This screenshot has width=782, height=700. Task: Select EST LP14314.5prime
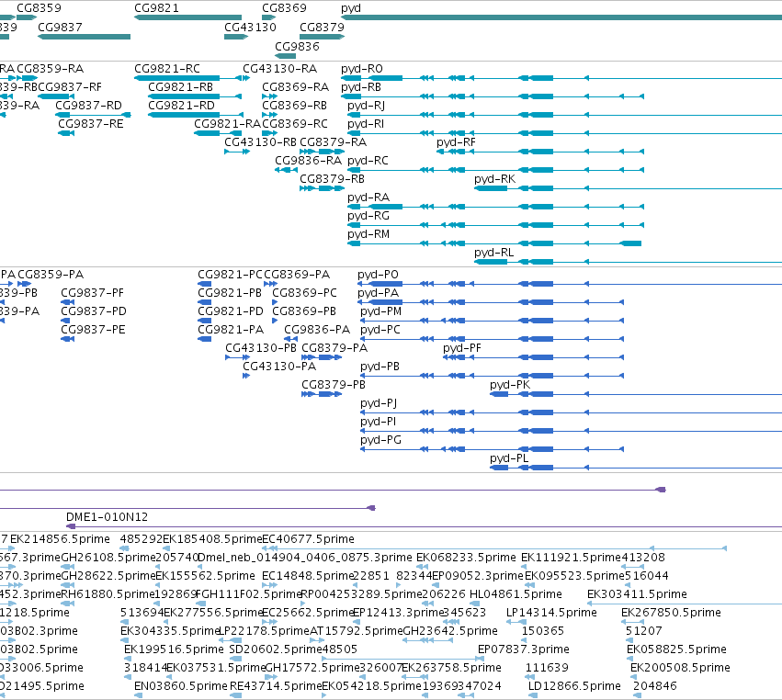tap(551, 613)
